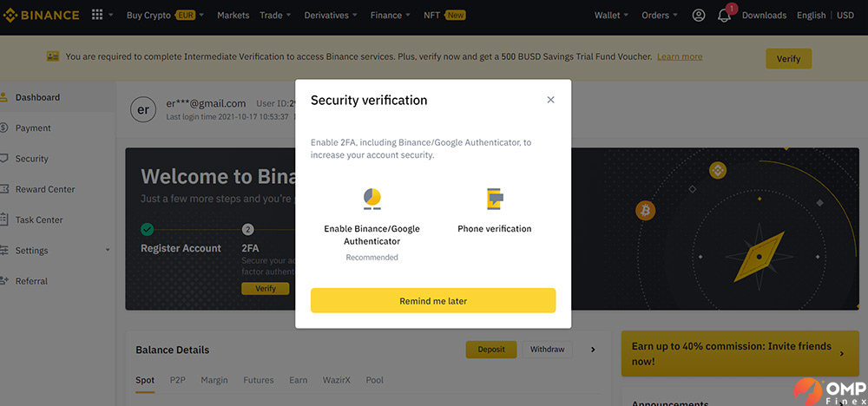The height and width of the screenshot is (406, 868).
Task: Click the Settings sidebar icon
Action: pyautogui.click(x=3, y=251)
